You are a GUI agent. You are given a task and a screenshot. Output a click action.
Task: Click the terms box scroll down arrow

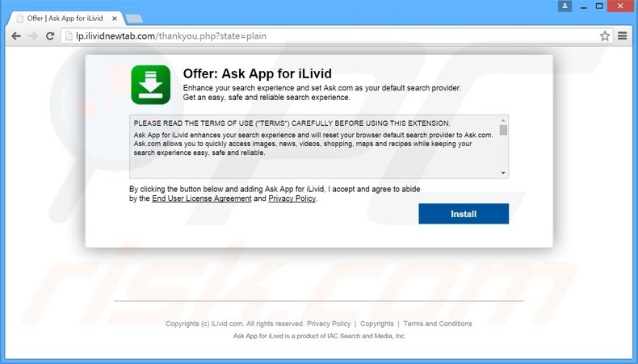503,173
